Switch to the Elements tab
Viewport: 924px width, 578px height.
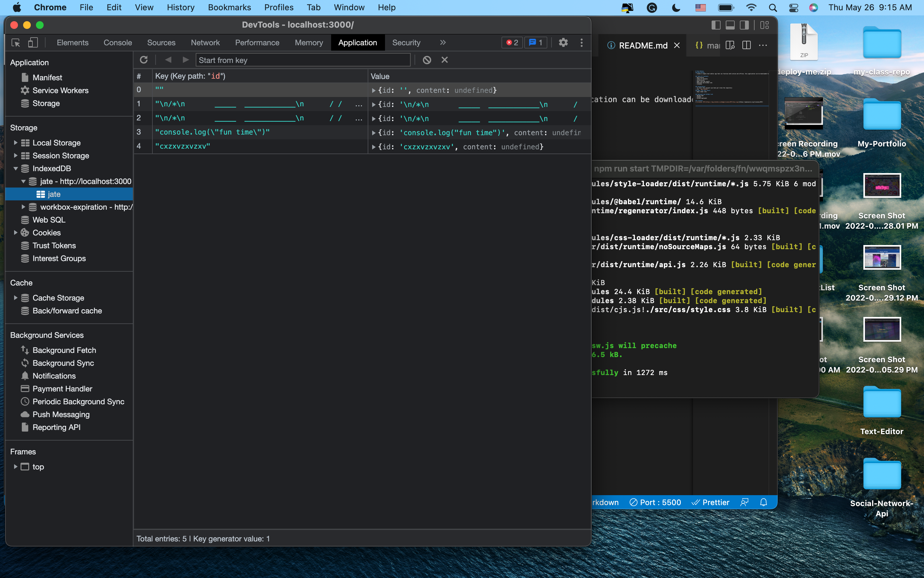point(73,42)
